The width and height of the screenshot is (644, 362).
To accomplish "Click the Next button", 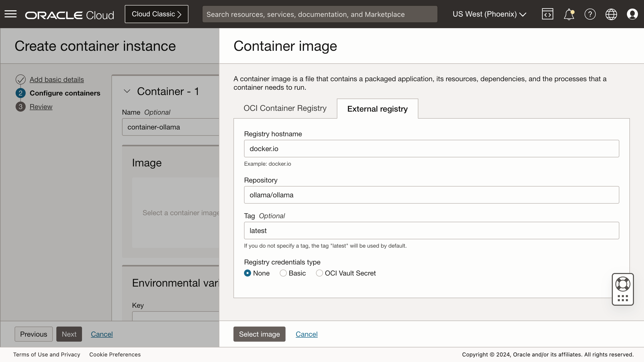I will [x=69, y=334].
